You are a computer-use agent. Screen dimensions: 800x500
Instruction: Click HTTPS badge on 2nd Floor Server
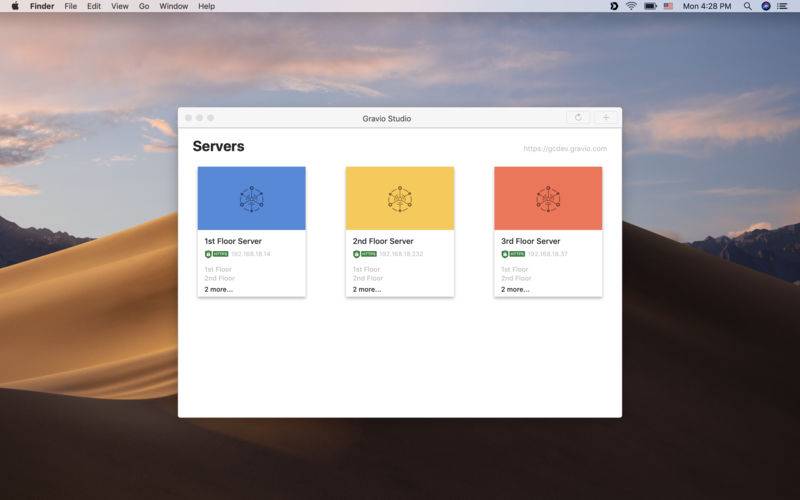pyautogui.click(x=365, y=254)
